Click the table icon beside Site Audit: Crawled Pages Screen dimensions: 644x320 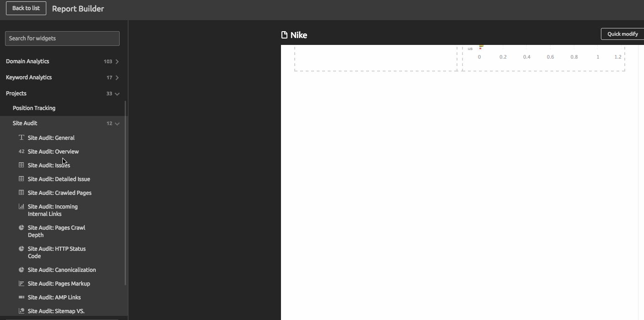[x=21, y=193]
